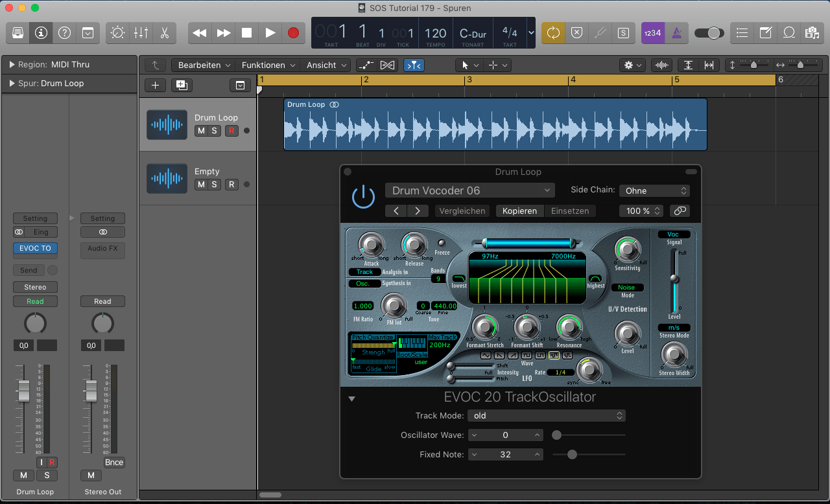Open the Library button in toolbar
The width and height of the screenshot is (830, 504).
click(18, 32)
